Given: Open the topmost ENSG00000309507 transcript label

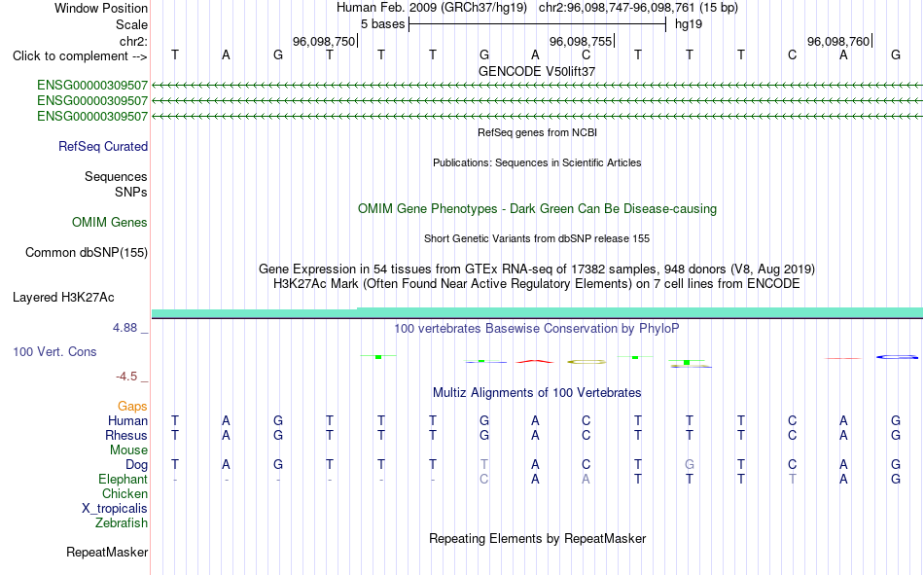Looking at the screenshot, I should [92, 86].
